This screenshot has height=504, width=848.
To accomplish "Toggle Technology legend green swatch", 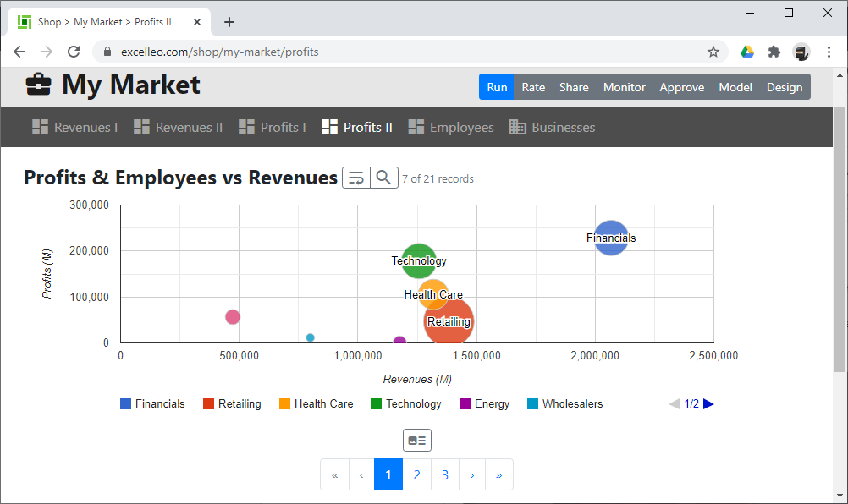I will [x=376, y=404].
